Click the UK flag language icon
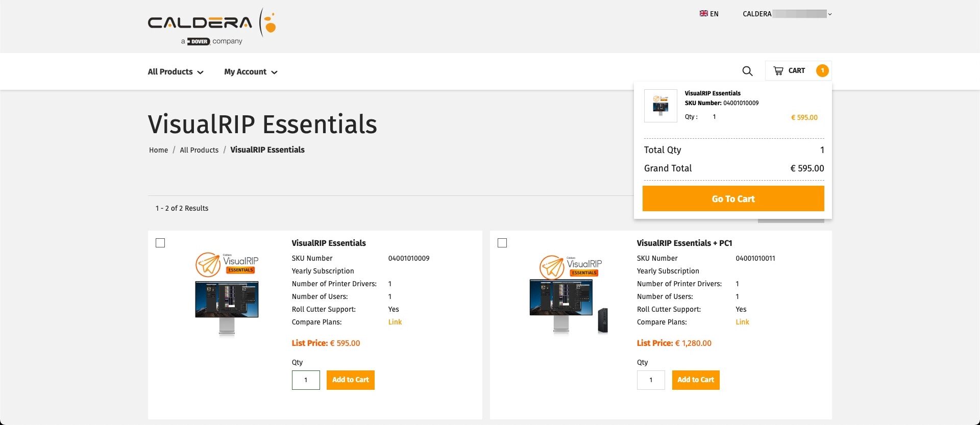 coord(703,14)
